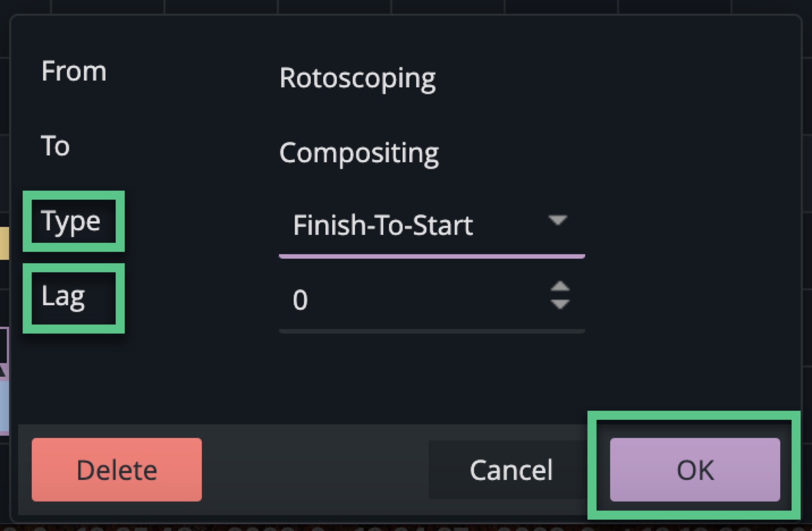Click the Lag decrement down arrow

560,305
